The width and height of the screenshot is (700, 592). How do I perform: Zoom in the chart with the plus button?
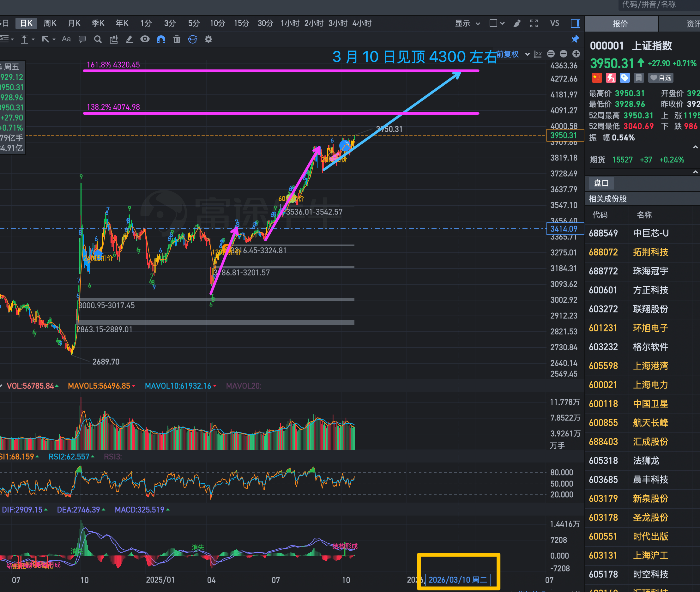pyautogui.click(x=576, y=54)
